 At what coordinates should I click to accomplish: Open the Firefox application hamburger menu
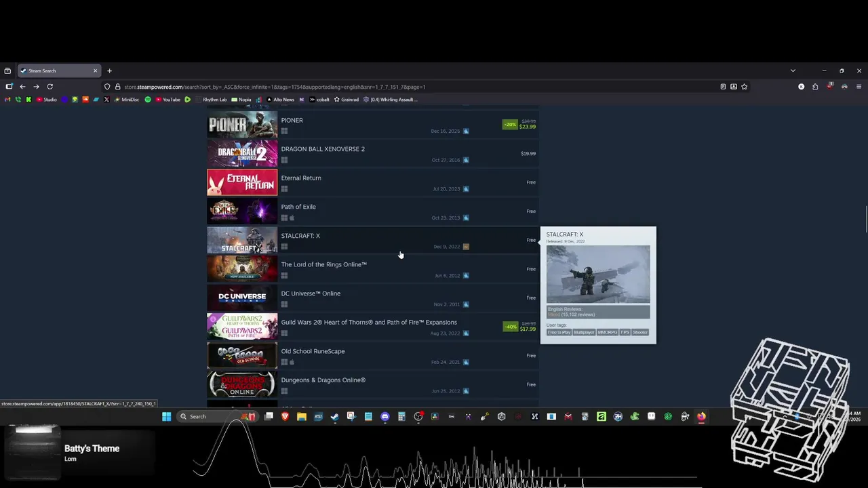(859, 87)
